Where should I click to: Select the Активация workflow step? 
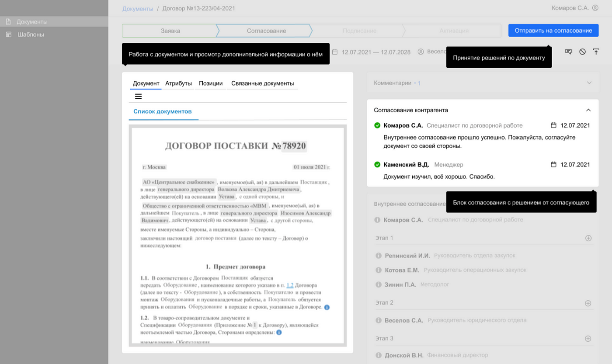pyautogui.click(x=454, y=31)
